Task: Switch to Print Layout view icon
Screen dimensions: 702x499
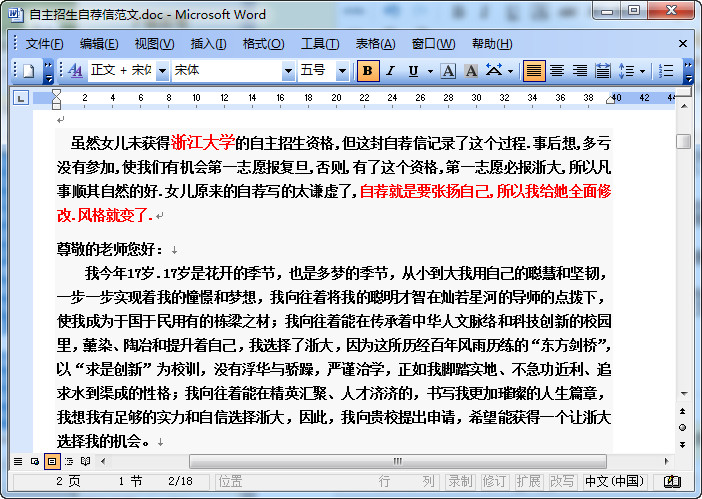Action: (x=52, y=461)
